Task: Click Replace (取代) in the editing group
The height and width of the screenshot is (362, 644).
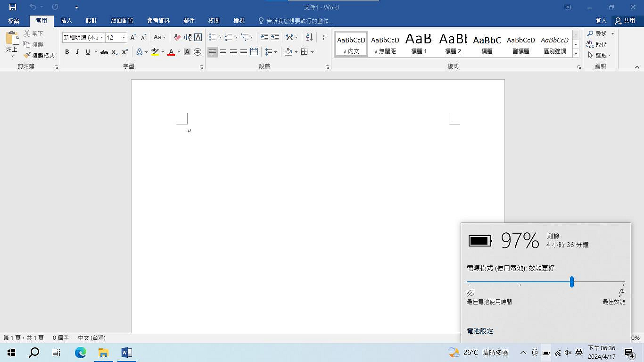Action: click(x=597, y=44)
